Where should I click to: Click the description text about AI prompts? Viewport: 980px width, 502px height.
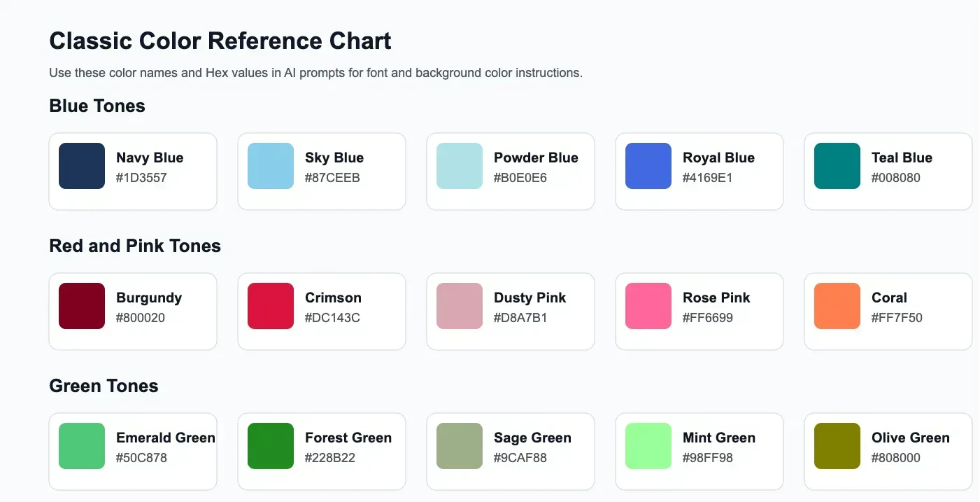(315, 73)
